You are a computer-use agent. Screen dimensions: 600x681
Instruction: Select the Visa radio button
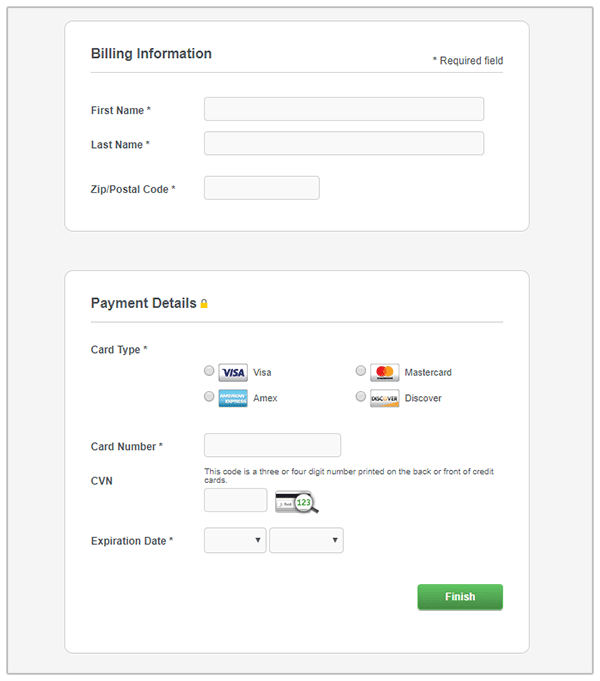(x=209, y=371)
